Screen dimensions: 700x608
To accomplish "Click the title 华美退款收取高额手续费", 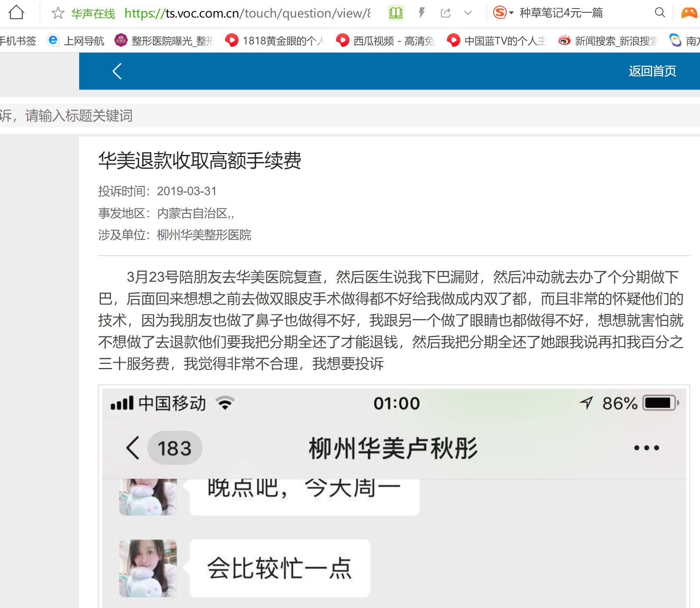I will coord(200,160).
